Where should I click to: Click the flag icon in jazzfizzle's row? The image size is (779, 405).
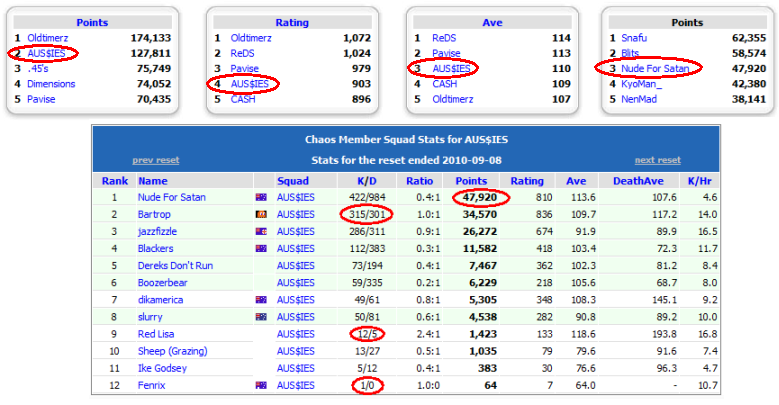point(261,232)
